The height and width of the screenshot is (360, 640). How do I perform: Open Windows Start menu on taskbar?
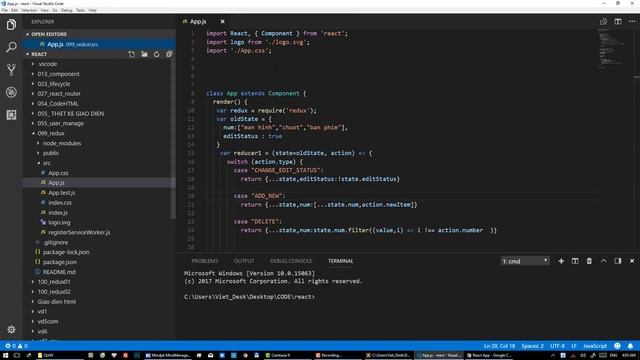5,355
